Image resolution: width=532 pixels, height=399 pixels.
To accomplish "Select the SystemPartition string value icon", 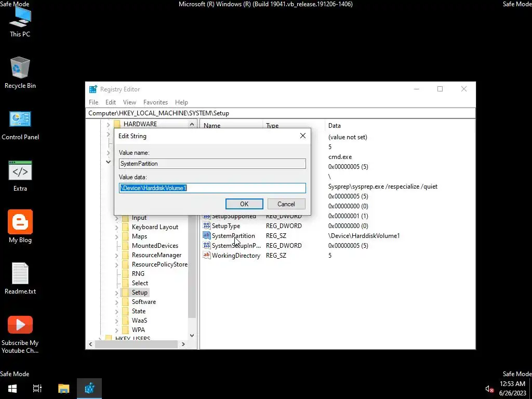I will pyautogui.click(x=206, y=235).
